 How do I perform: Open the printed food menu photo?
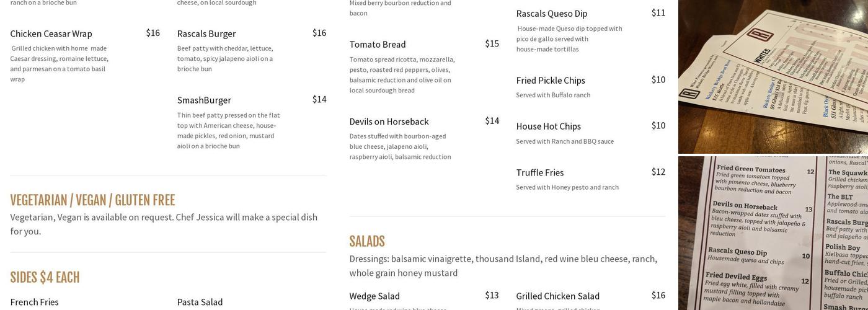773,233
